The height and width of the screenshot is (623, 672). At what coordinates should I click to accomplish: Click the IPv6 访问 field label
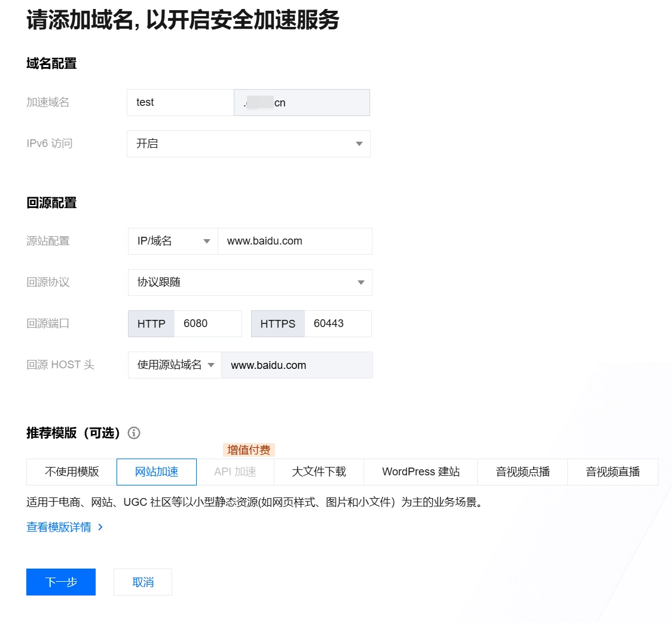coord(49,143)
